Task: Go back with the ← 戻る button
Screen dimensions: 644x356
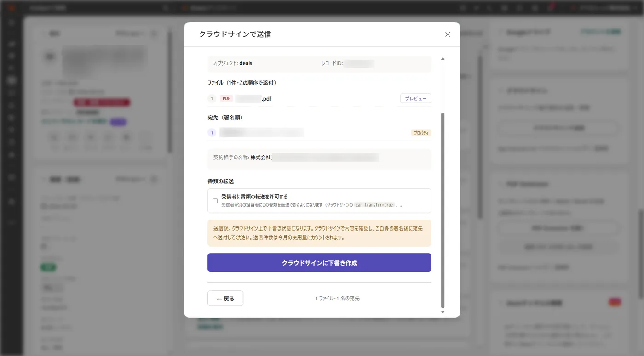Action: click(x=225, y=298)
